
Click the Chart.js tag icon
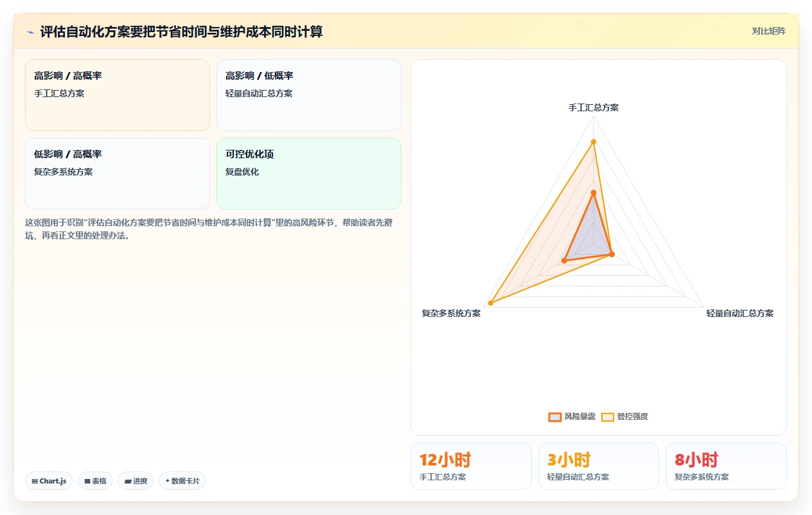tap(34, 481)
